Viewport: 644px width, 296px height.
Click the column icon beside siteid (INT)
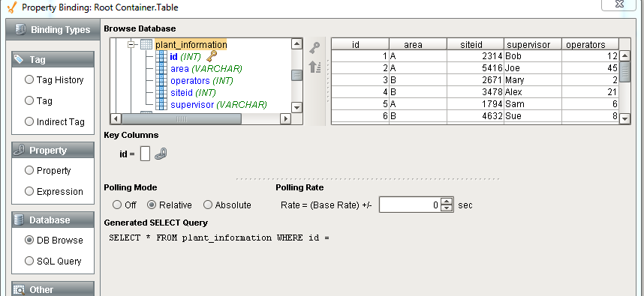tap(161, 93)
